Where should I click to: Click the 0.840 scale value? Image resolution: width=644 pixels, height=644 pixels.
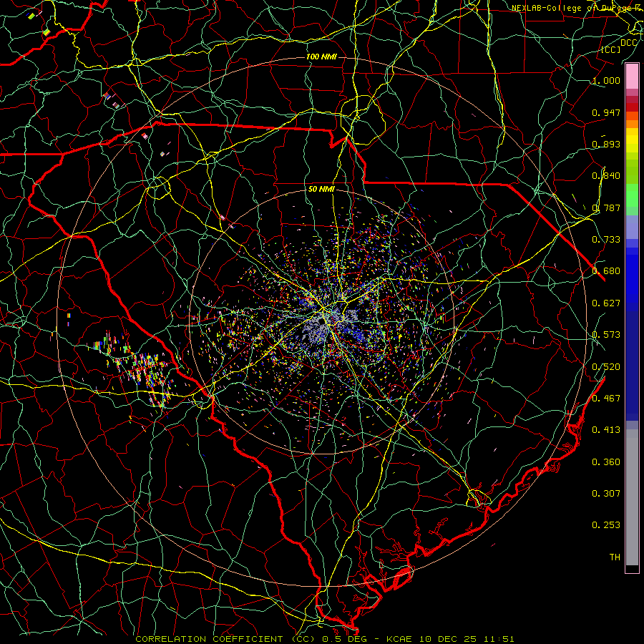(606, 176)
